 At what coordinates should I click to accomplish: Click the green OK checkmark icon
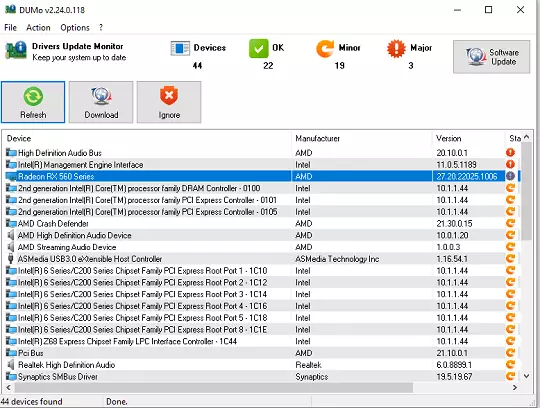point(259,48)
